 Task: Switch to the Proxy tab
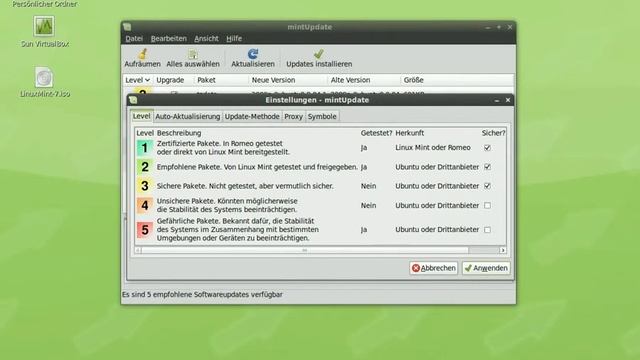point(293,116)
